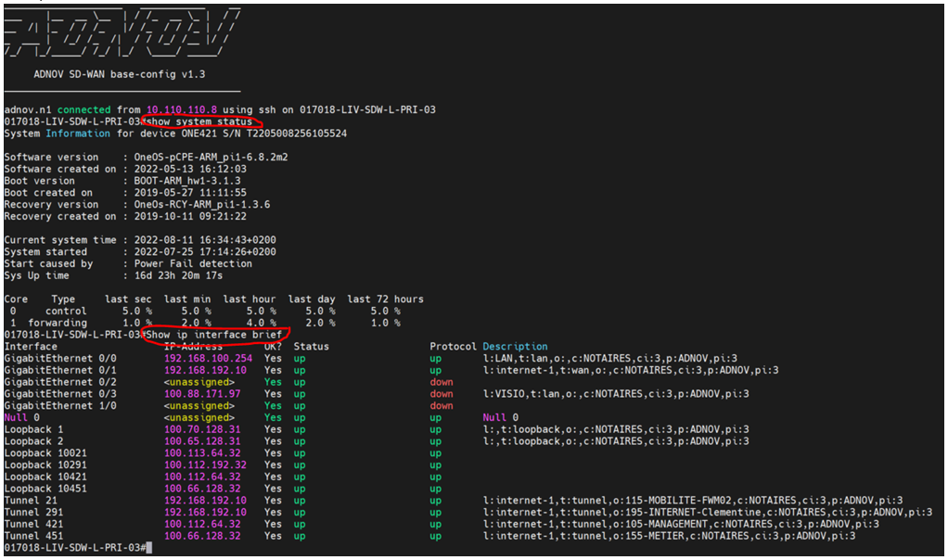Click IP address 100.65.128.31
The image size is (948, 560).
point(202,441)
